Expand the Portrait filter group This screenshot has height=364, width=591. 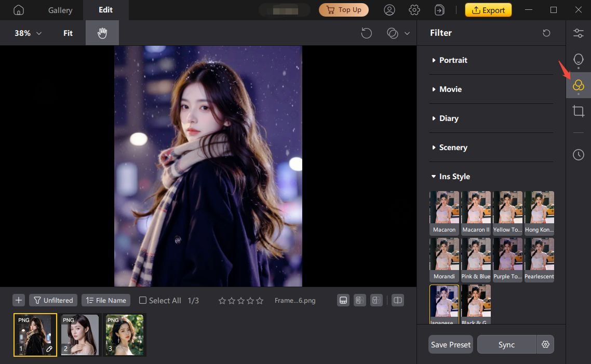point(454,60)
